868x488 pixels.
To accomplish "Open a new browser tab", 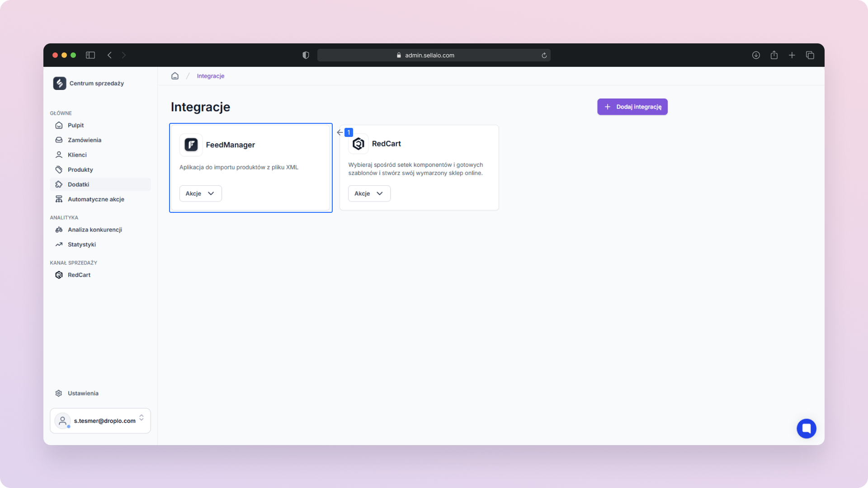I will (x=792, y=55).
